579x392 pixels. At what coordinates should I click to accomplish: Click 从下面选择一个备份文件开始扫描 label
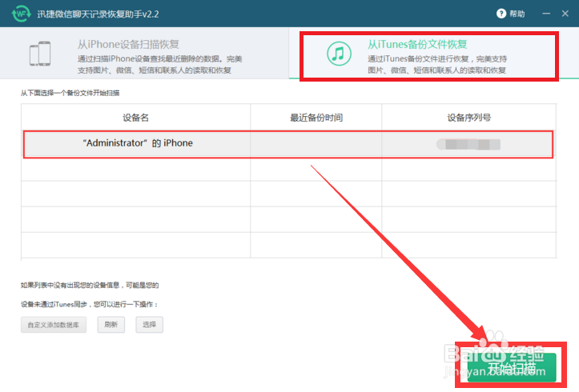click(70, 93)
